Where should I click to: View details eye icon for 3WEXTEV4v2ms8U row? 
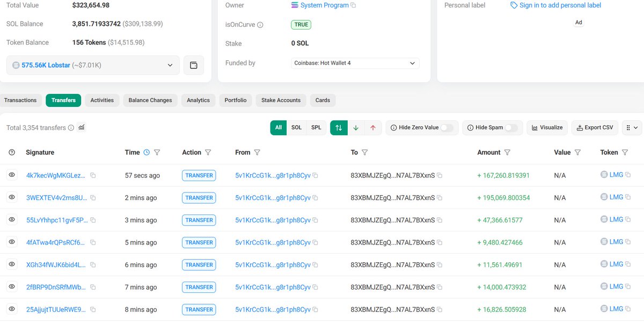(x=12, y=197)
